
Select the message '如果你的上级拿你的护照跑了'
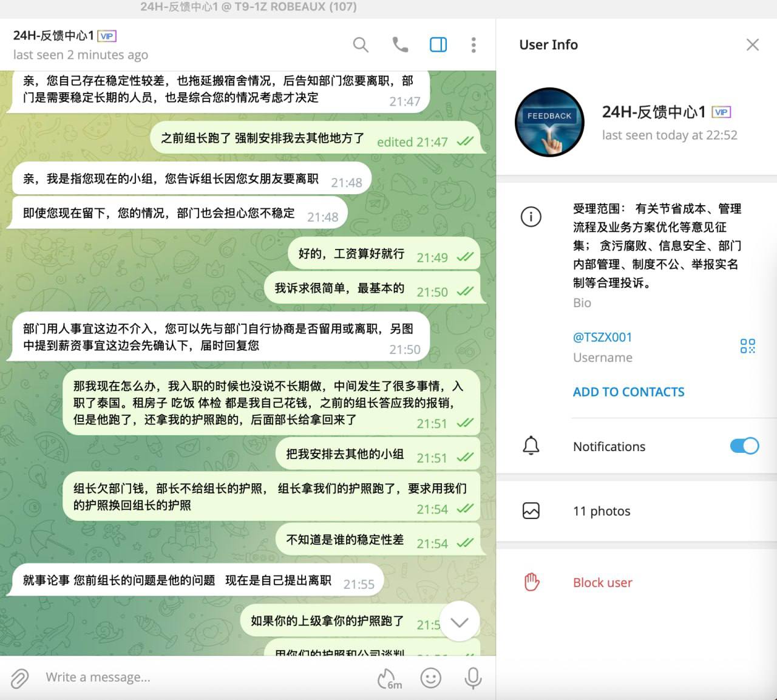tap(361, 621)
